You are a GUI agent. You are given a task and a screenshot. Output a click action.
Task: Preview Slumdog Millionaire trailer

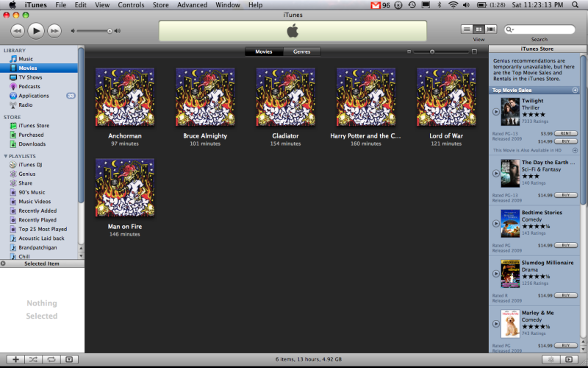click(495, 274)
